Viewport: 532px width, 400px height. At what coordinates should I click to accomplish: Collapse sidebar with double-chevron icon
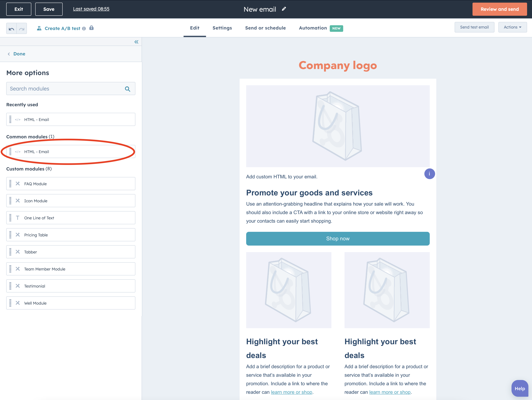coord(136,42)
